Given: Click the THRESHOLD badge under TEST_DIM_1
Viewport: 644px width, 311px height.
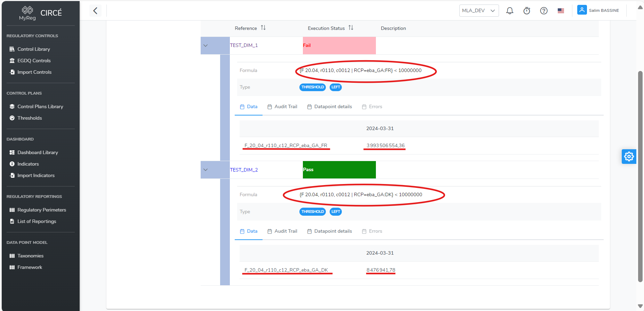Looking at the screenshot, I should [312, 87].
